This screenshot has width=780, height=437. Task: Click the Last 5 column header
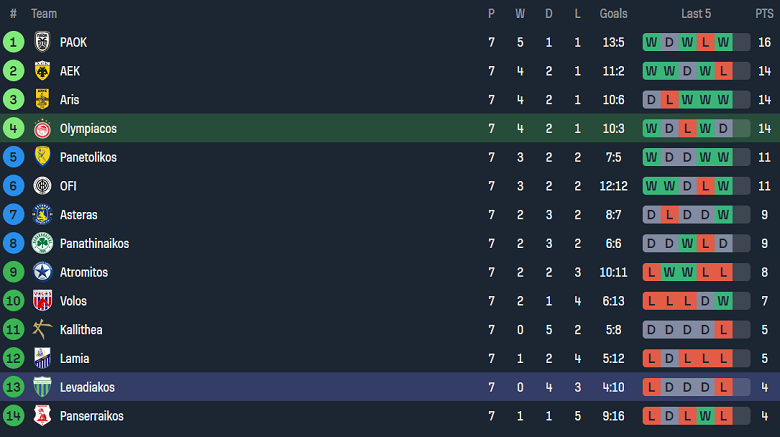click(696, 13)
